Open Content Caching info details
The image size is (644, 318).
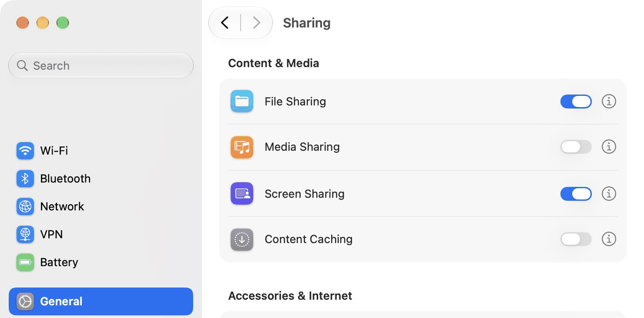pyautogui.click(x=609, y=239)
